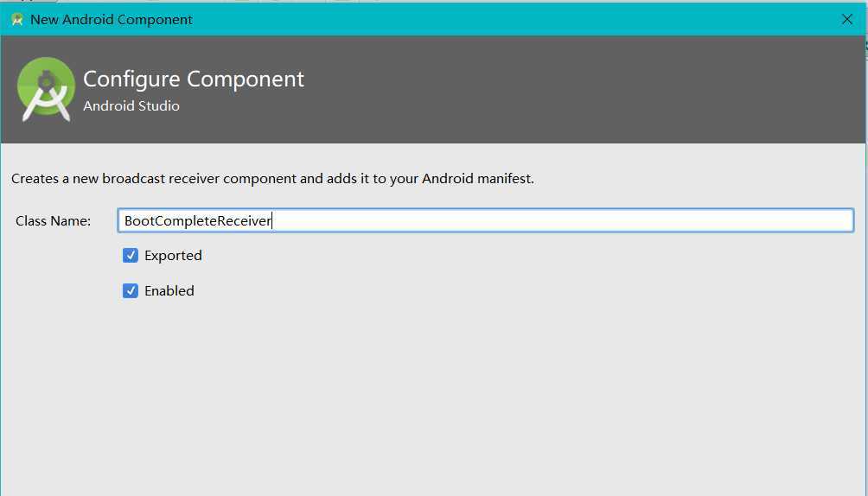Click the New Android Component window title
Screen dimensions: 868x496
click(x=112, y=19)
